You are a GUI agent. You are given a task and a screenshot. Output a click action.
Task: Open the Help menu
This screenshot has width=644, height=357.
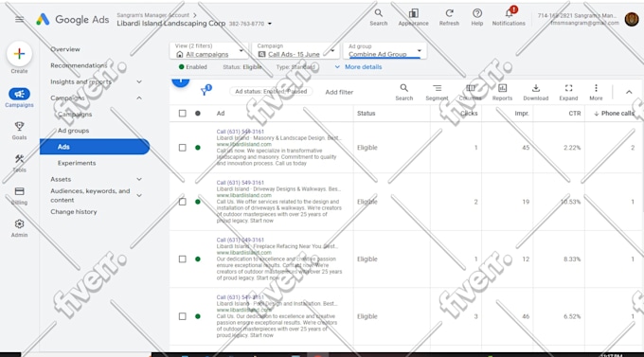point(476,17)
